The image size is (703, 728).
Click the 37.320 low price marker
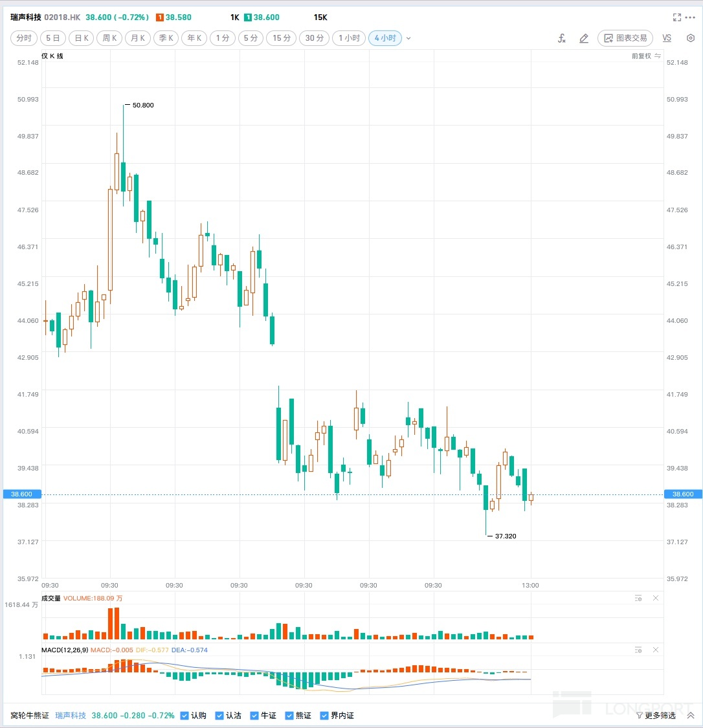506,536
